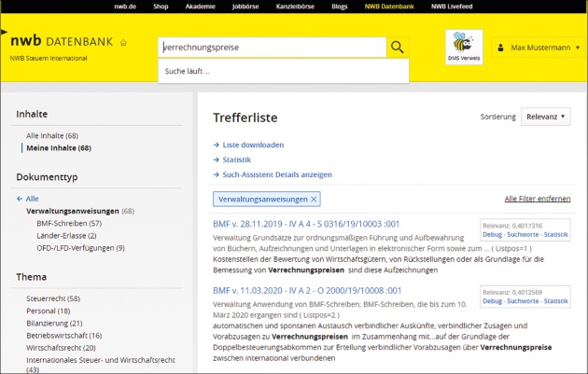Open the Statistik link under Trefferliste
The height and width of the screenshot is (374, 588).
(237, 159)
